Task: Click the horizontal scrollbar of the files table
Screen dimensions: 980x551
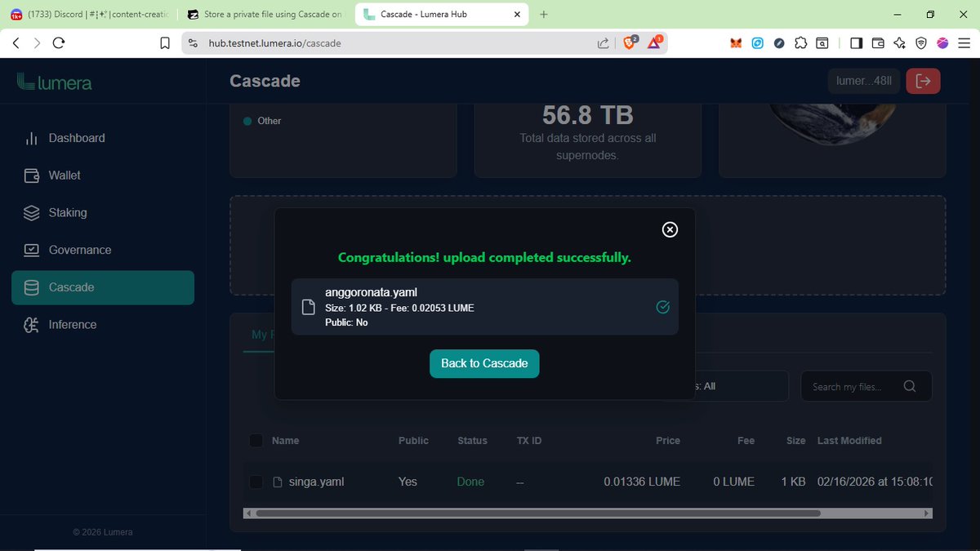Action: click(538, 513)
